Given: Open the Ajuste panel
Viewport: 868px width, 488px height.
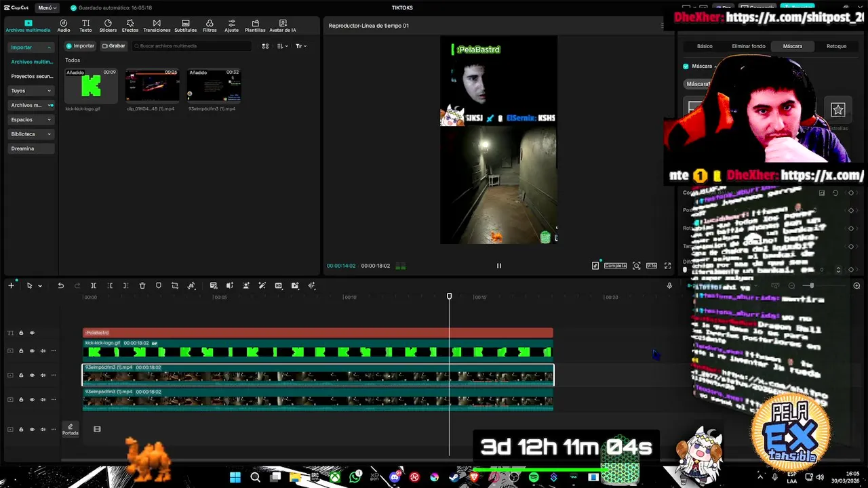Looking at the screenshot, I should click(232, 26).
